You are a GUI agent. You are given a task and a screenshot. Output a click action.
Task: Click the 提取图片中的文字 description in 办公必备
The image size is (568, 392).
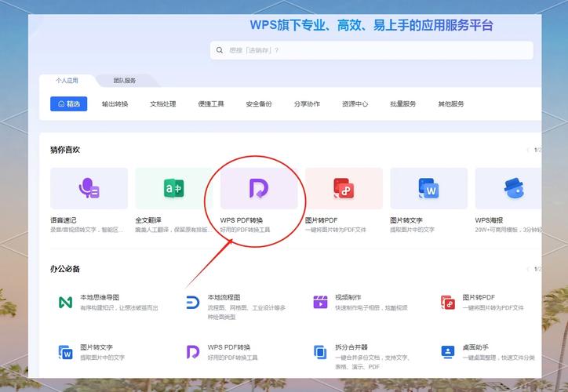[x=102, y=358]
